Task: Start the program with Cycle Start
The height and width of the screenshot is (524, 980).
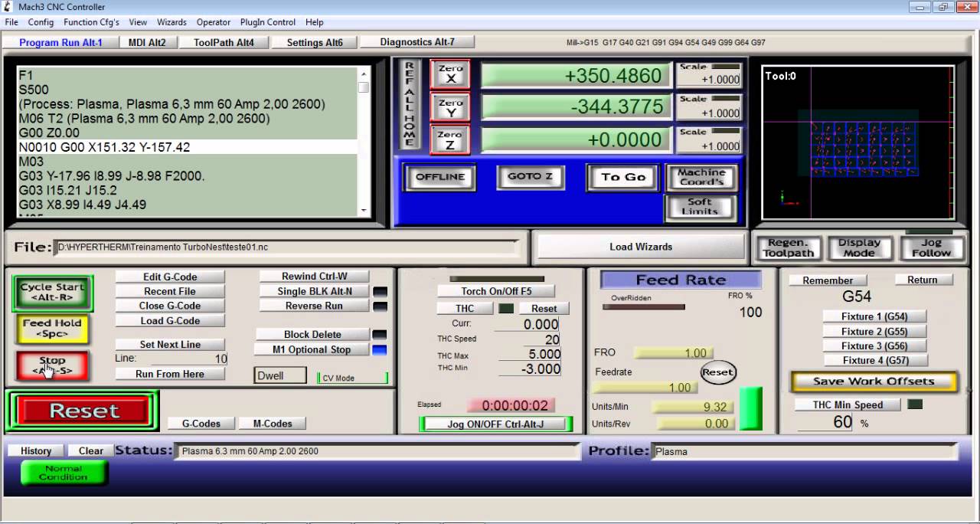Action: click(52, 293)
